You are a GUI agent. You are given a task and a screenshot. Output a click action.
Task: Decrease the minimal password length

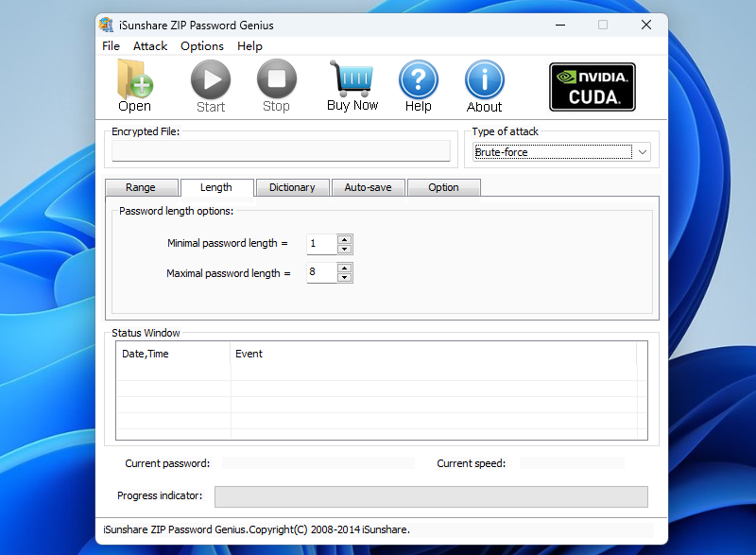(344, 250)
